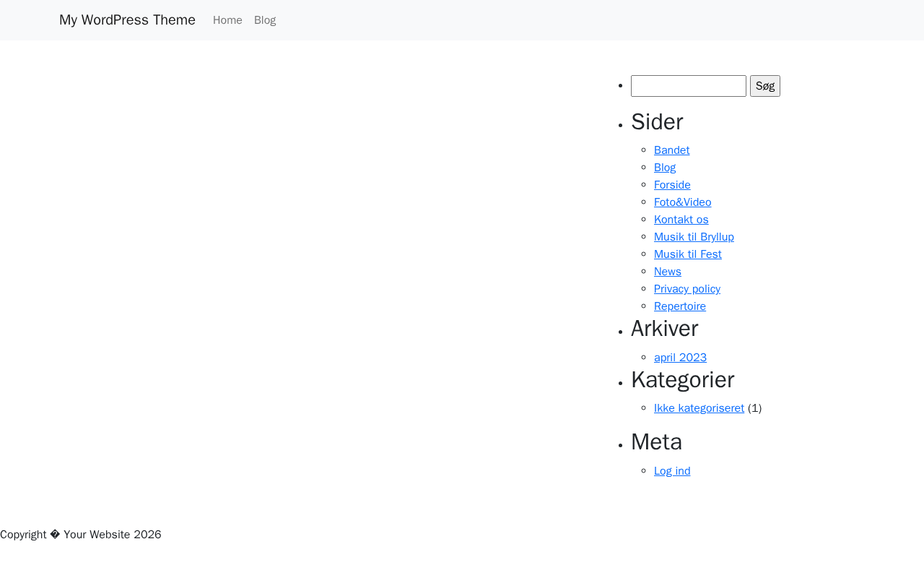Open the Blog item in the navbar
The width and height of the screenshot is (924, 578).
click(265, 20)
